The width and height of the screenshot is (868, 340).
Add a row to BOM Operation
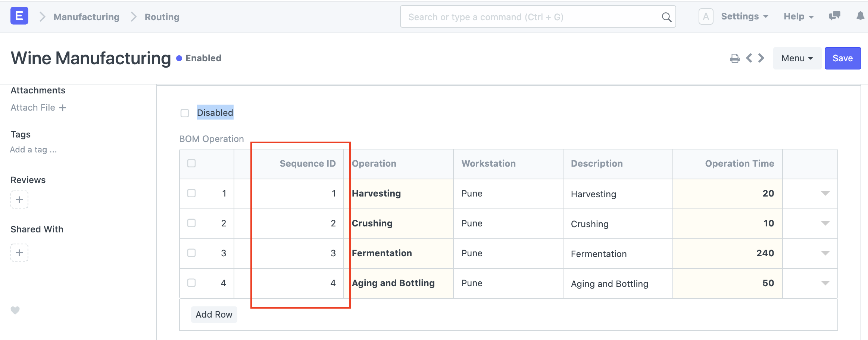(x=214, y=315)
